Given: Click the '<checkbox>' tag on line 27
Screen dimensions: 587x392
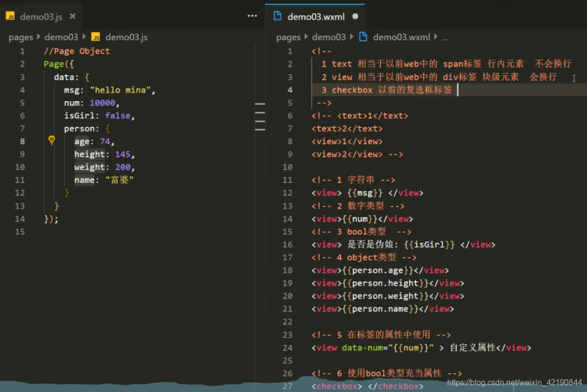Looking at the screenshot, I should (x=337, y=386).
